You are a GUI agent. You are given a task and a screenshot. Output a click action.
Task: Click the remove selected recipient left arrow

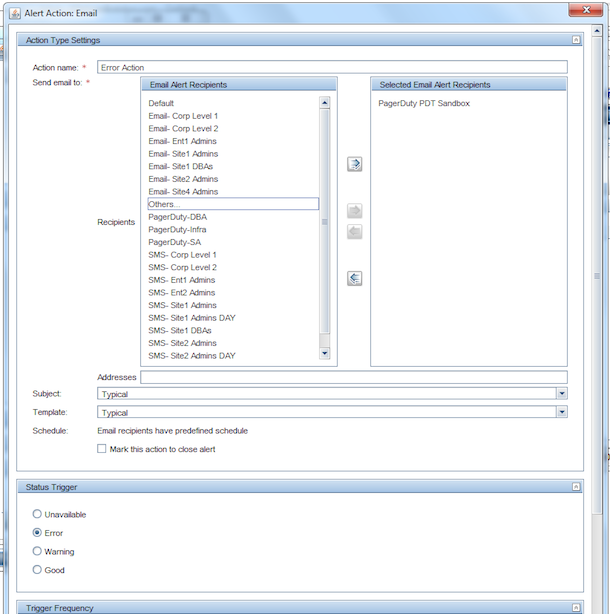[354, 231]
